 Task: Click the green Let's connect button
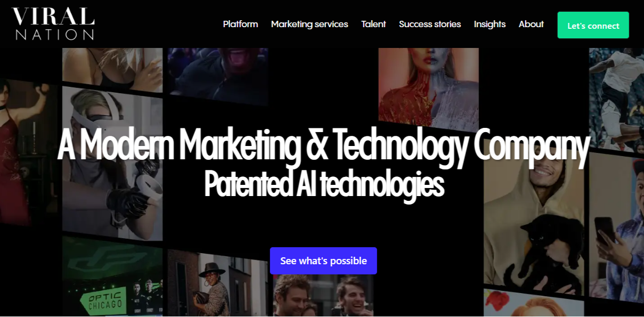point(593,25)
